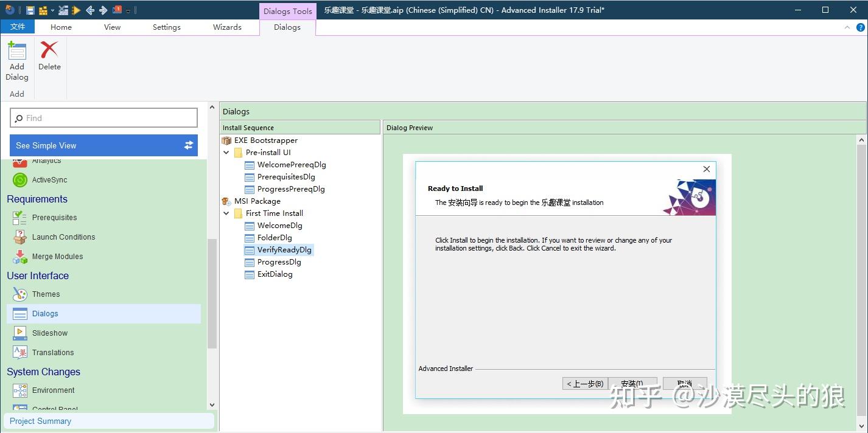Switch to the View ribbon tab
Screen dimensions: 868x433
[x=113, y=27]
